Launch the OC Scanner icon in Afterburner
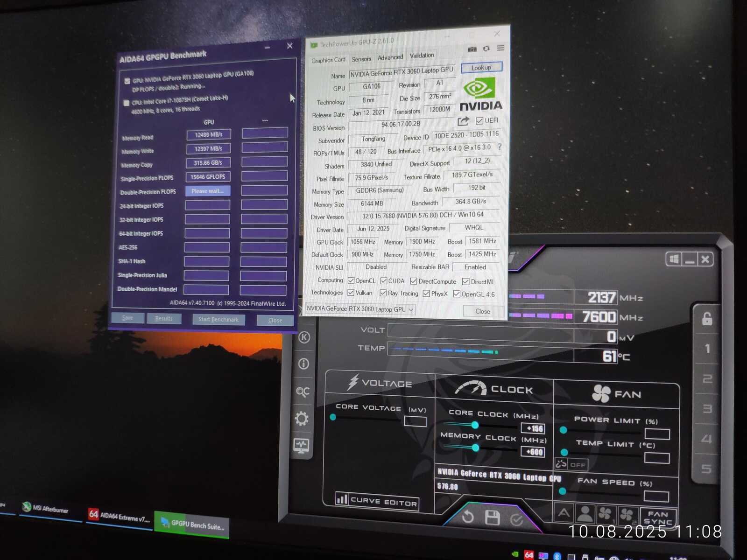The height and width of the screenshot is (560, 747). click(303, 392)
